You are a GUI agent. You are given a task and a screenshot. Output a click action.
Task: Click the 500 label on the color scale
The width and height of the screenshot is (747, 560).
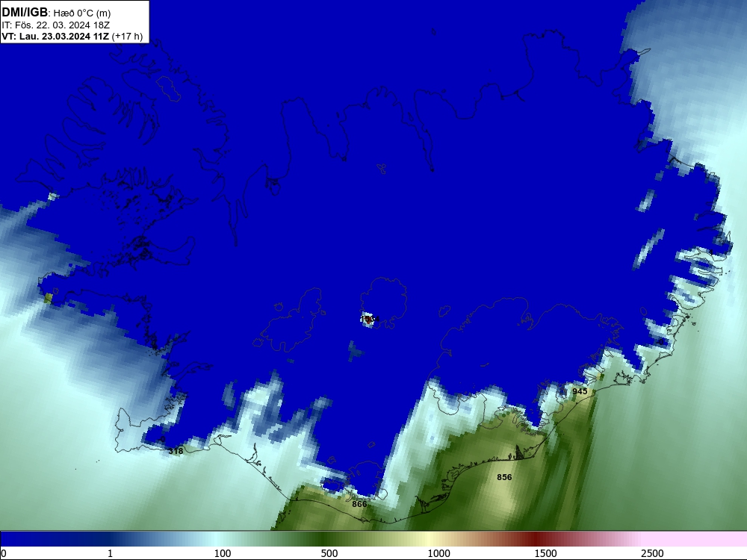click(329, 553)
